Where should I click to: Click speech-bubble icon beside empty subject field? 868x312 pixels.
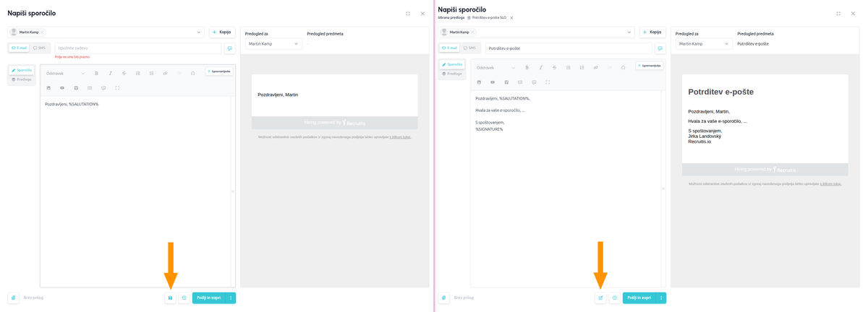tap(229, 48)
